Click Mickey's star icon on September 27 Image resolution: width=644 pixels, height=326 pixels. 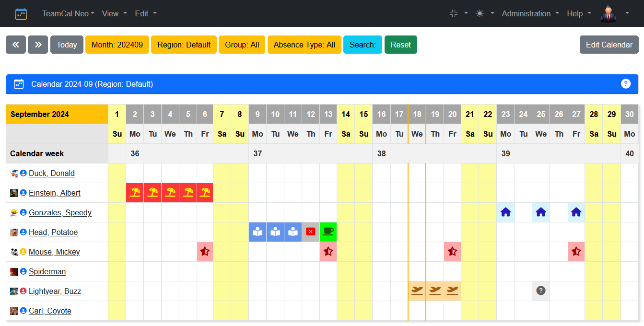[576, 252]
